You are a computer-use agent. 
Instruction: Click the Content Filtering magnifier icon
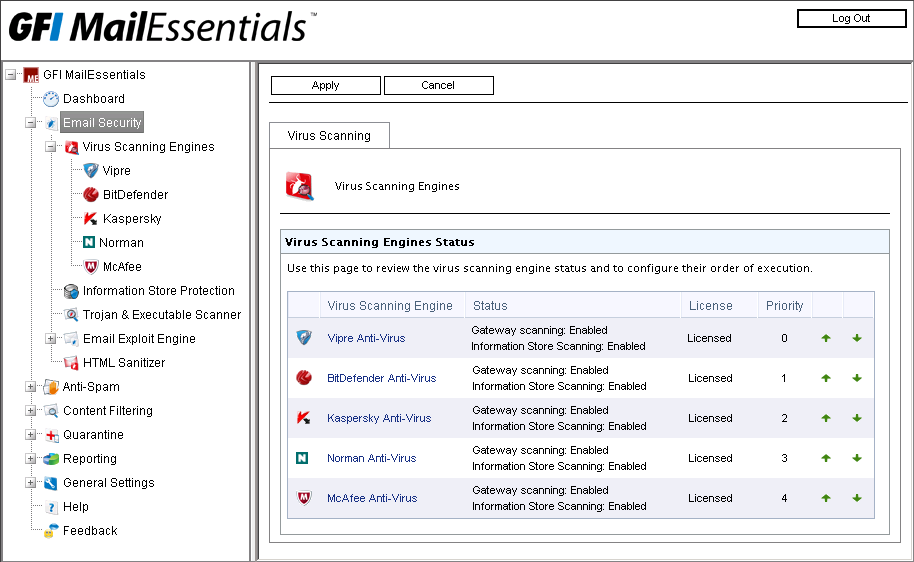[51, 411]
